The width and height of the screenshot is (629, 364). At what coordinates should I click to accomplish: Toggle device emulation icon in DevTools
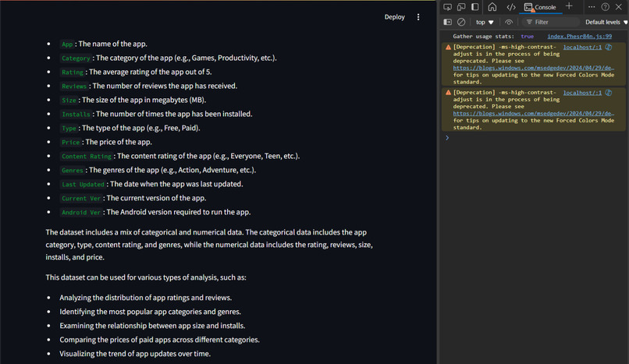(461, 7)
